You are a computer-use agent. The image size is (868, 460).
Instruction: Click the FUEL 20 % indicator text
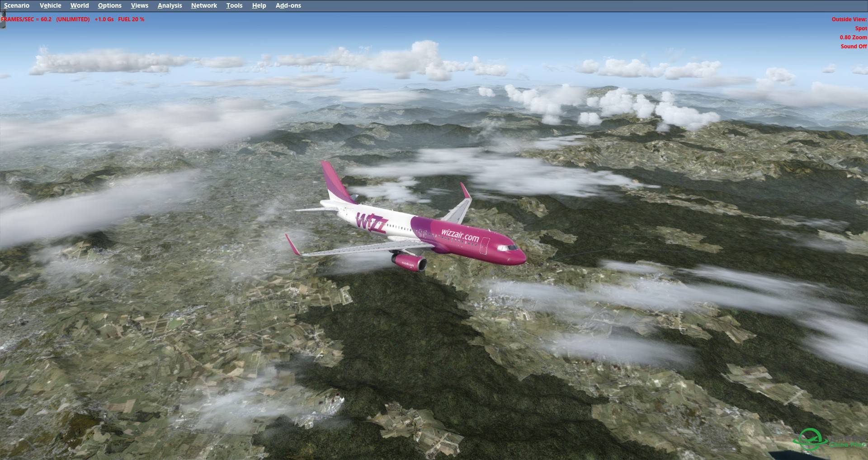pos(131,19)
